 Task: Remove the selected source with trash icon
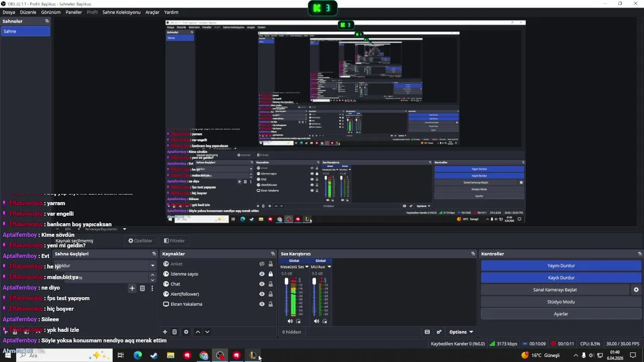click(x=175, y=332)
